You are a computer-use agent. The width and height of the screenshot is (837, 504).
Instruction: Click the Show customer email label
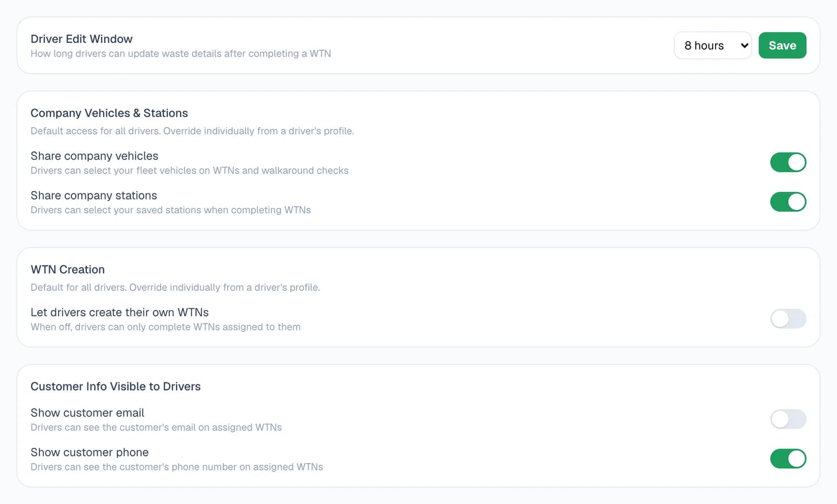(87, 413)
